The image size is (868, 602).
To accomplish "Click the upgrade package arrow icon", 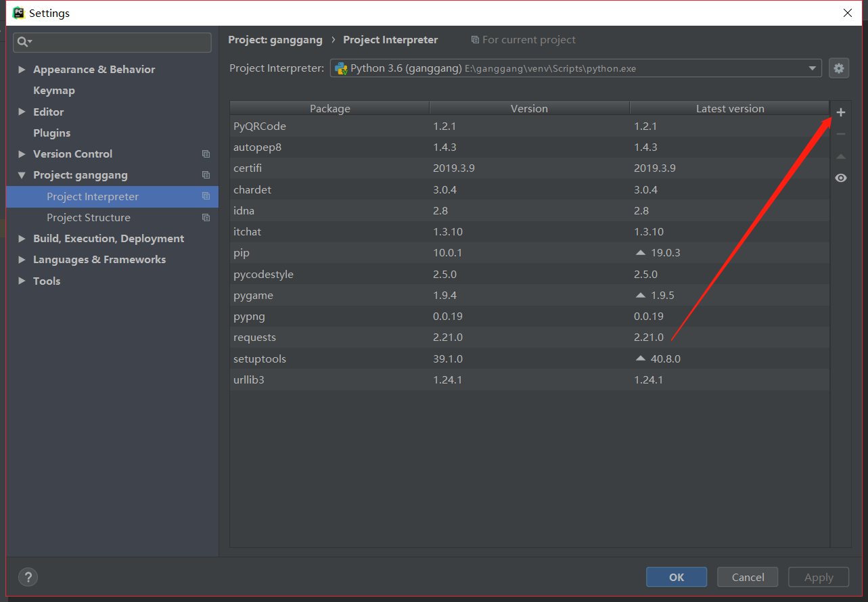I will [841, 156].
